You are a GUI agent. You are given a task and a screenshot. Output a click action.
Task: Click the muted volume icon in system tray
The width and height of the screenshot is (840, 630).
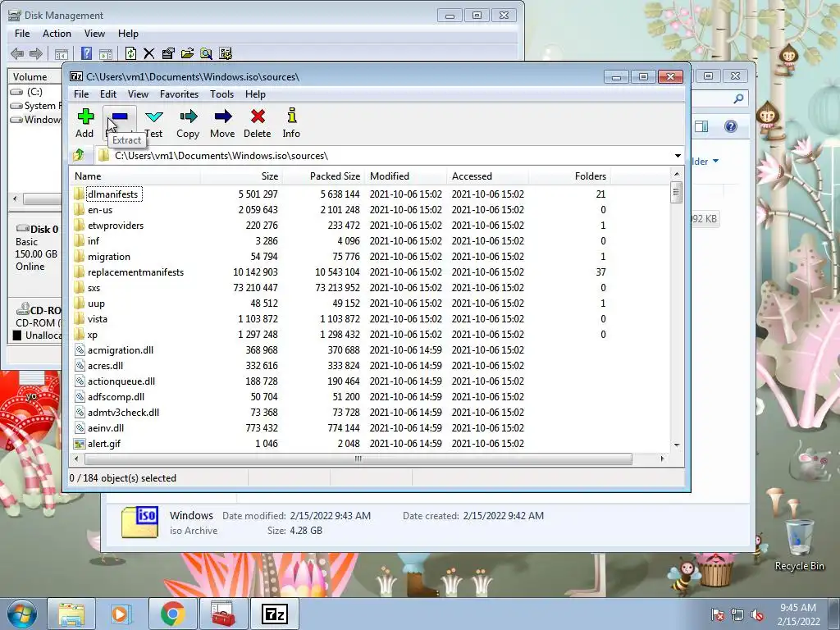[x=757, y=615]
